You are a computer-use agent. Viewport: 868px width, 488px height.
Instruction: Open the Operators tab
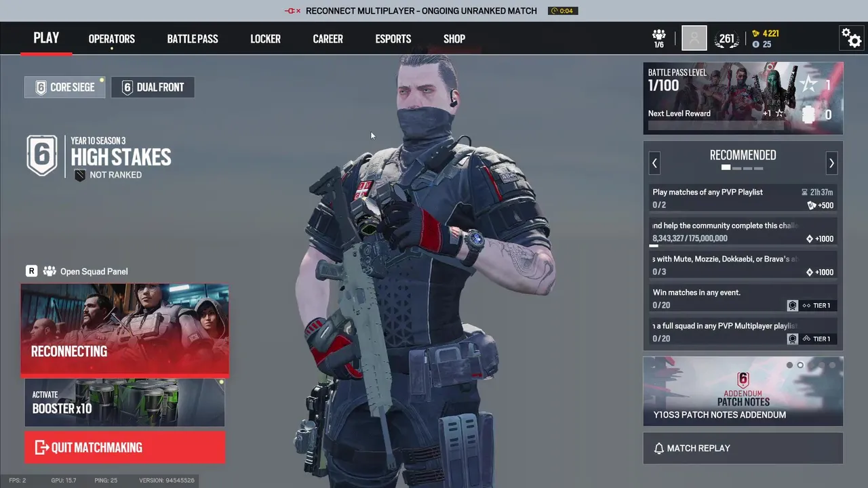pos(112,39)
